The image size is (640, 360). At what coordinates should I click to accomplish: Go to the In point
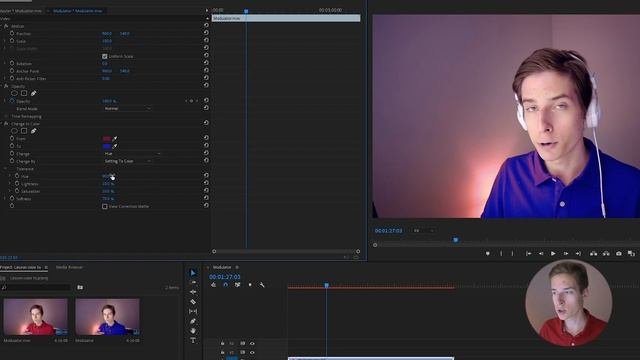[529, 253]
